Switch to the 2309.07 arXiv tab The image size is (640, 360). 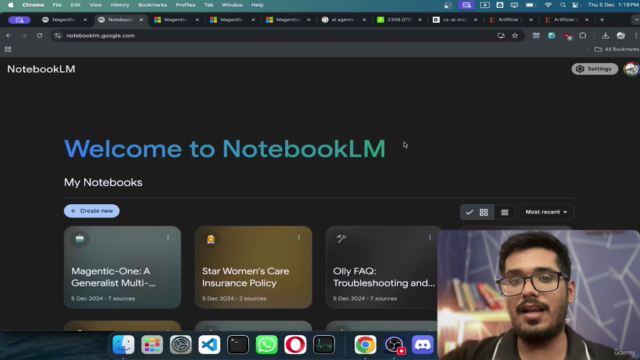tap(399, 20)
